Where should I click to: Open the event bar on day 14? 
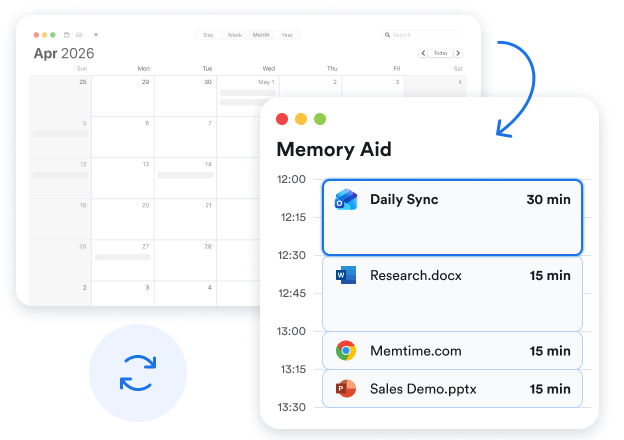tap(185, 175)
